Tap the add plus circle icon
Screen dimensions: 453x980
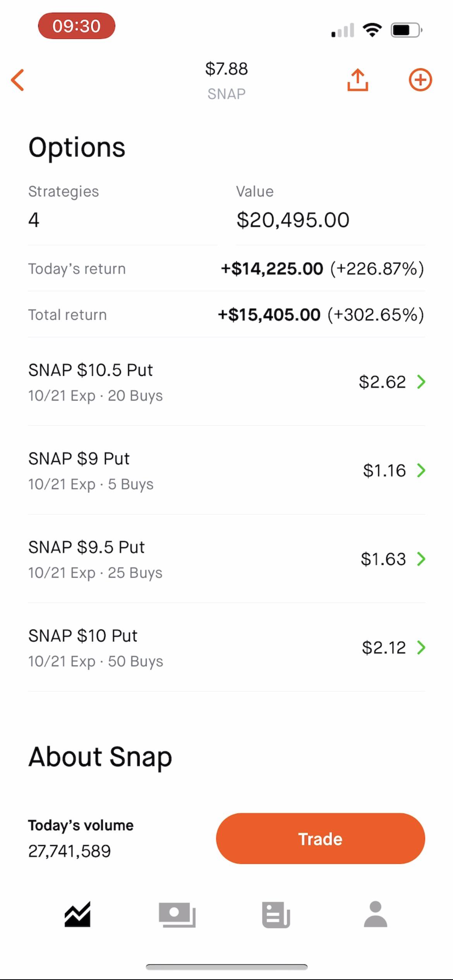click(x=420, y=80)
